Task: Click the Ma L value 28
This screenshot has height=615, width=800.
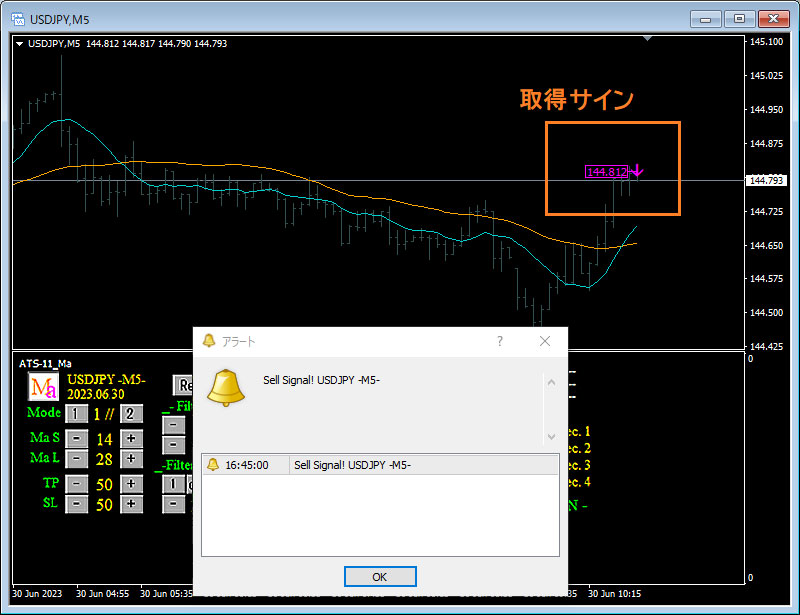Action: pos(104,459)
